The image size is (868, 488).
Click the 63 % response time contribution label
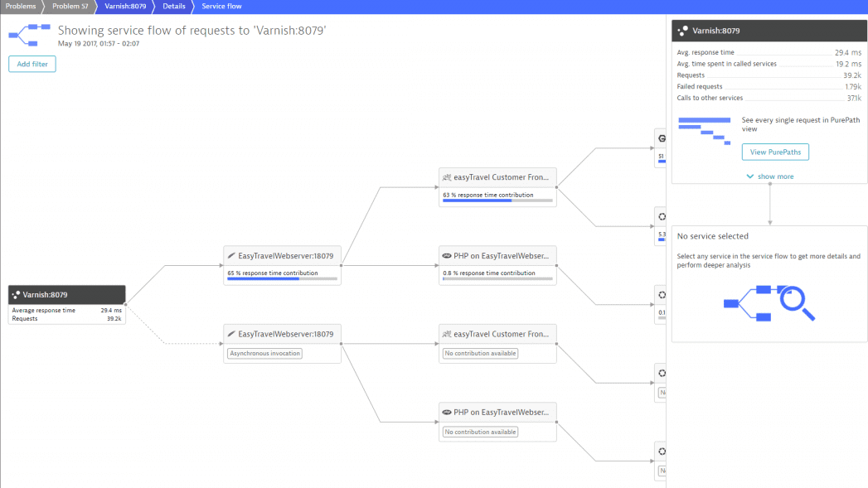487,195
